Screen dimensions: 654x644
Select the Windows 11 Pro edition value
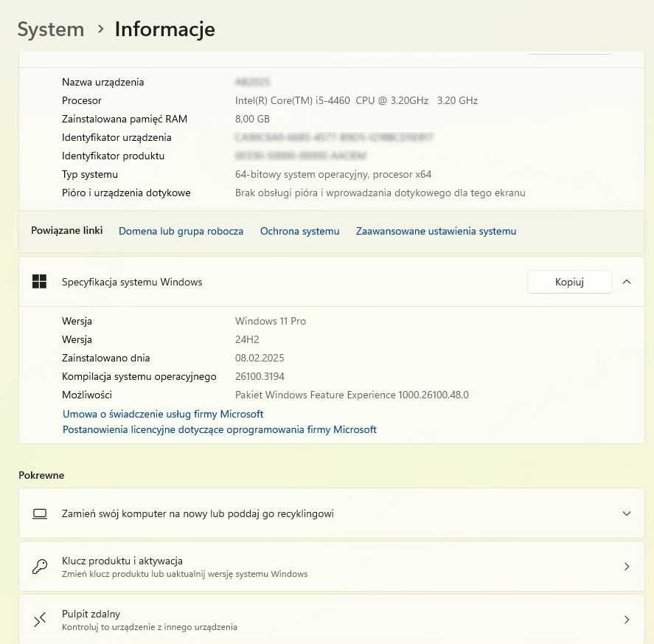point(271,321)
